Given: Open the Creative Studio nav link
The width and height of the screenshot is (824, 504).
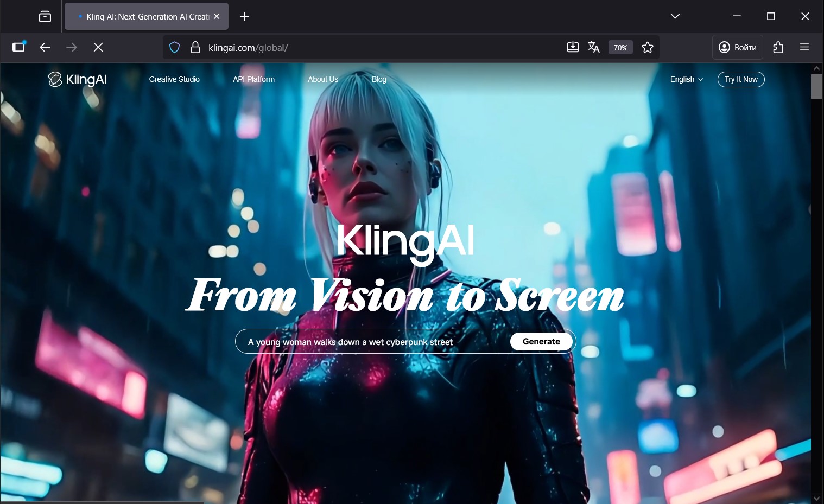Looking at the screenshot, I should [x=174, y=79].
